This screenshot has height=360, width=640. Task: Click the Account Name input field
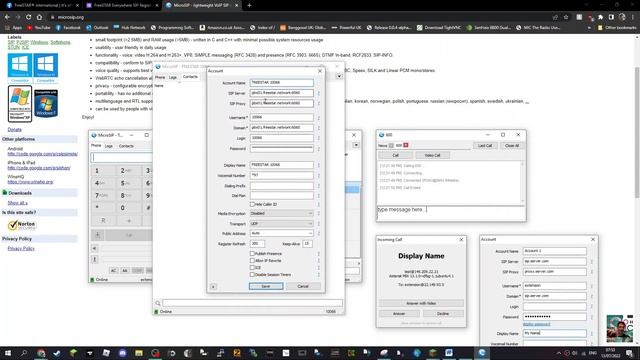tap(281, 82)
